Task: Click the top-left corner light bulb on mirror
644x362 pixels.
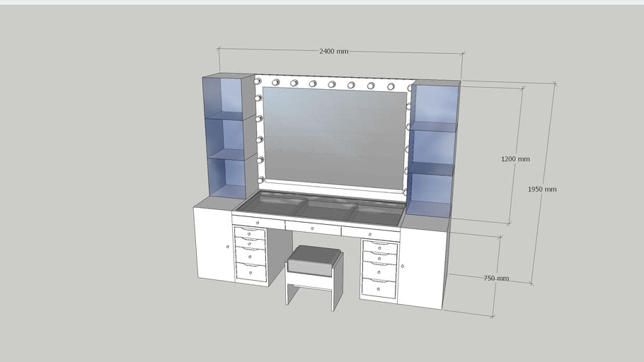Action: point(257,81)
